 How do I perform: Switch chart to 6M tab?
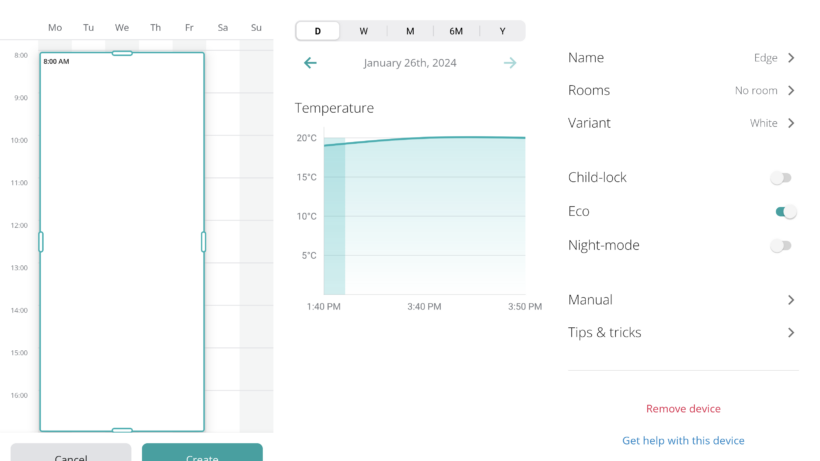click(456, 31)
